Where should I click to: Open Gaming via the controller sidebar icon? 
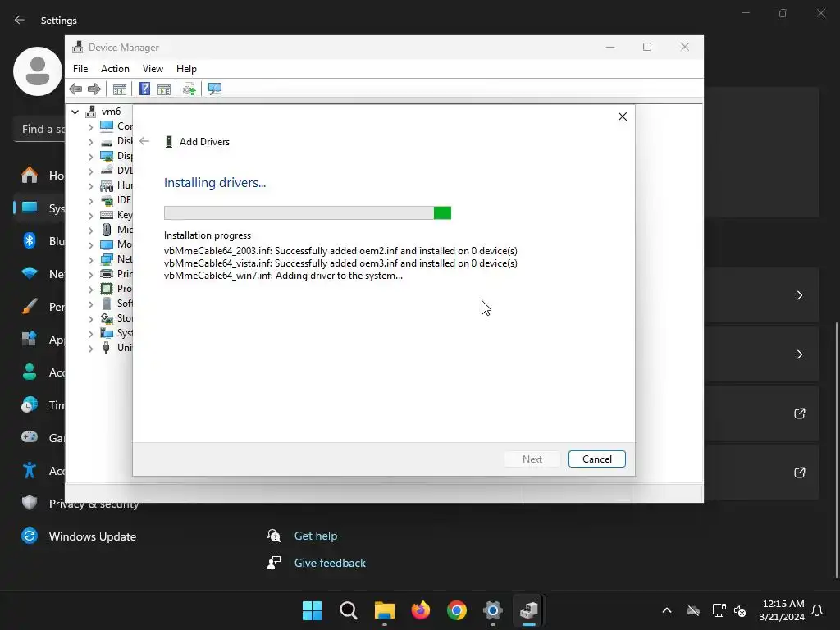tap(30, 438)
